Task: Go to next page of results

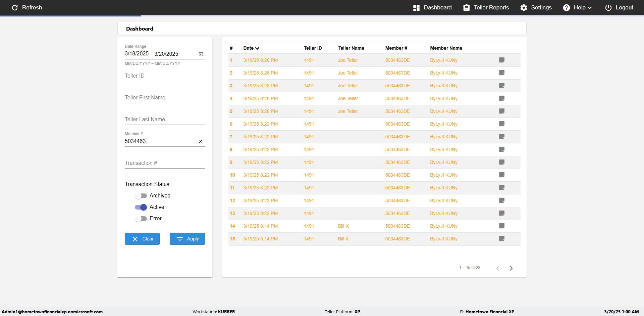Action: pyautogui.click(x=511, y=268)
